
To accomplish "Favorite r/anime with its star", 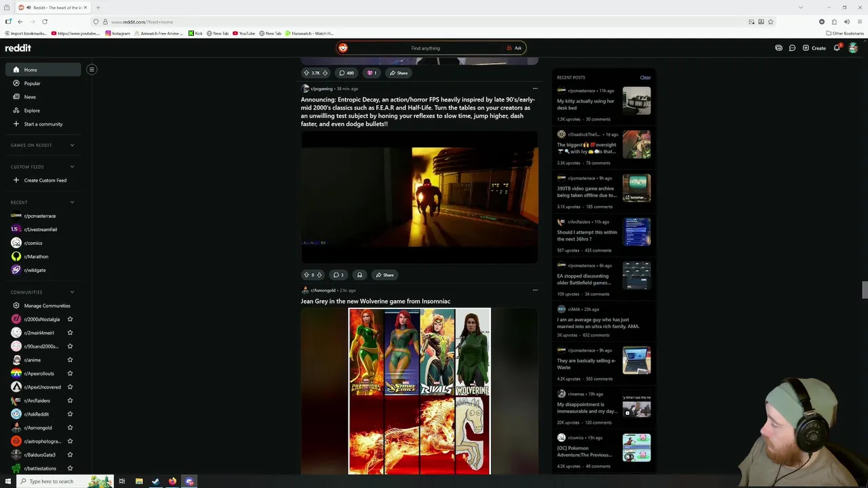I will tap(70, 360).
